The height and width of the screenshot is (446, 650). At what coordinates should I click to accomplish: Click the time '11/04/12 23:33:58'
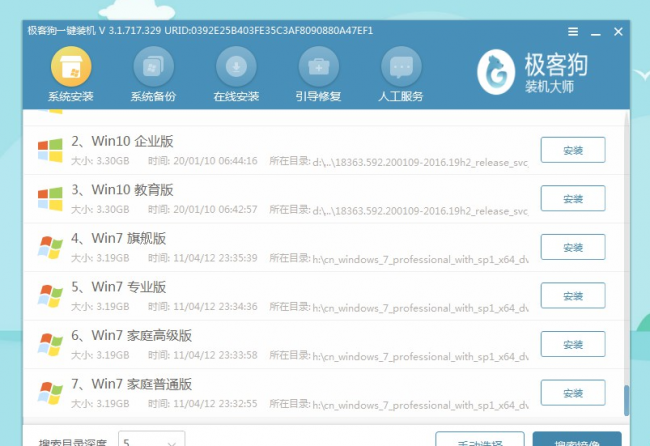point(215,355)
